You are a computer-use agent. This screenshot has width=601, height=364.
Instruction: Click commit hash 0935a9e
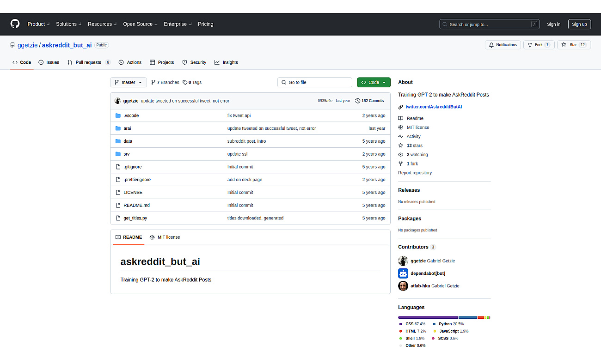tap(325, 101)
